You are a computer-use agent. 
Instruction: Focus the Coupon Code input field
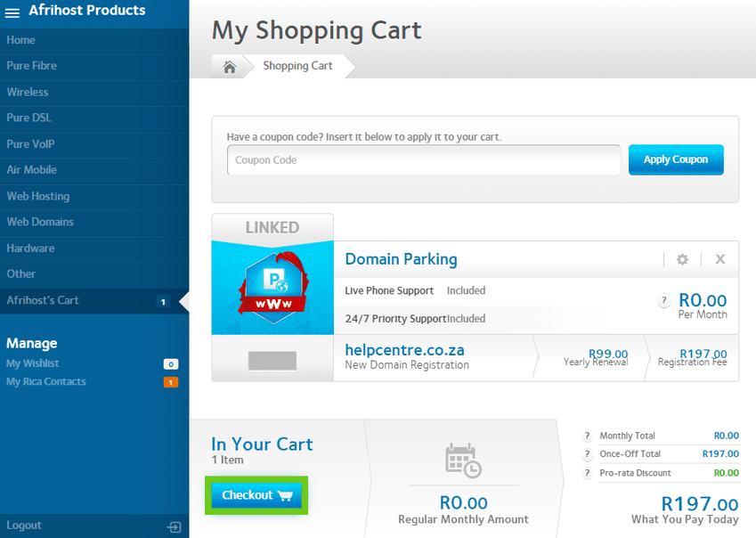pyautogui.click(x=423, y=160)
